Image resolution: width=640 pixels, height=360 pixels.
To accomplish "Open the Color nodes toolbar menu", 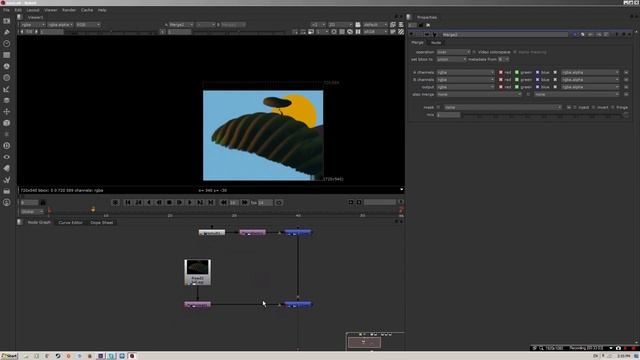I will [7, 66].
